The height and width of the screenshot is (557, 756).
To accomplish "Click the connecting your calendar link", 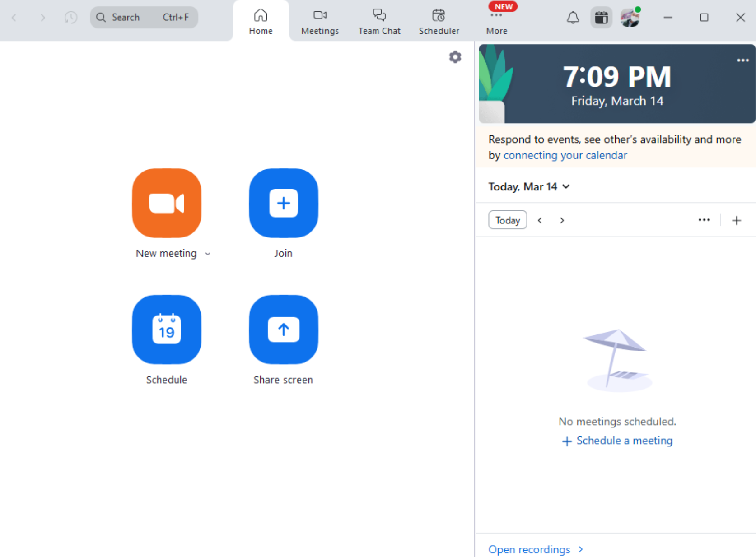I will (x=565, y=155).
